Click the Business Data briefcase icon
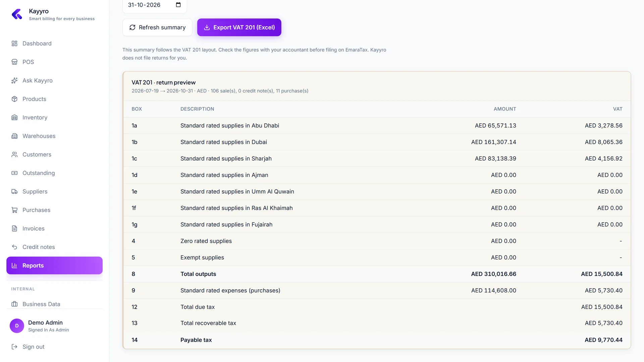The width and height of the screenshot is (644, 362). [14, 304]
